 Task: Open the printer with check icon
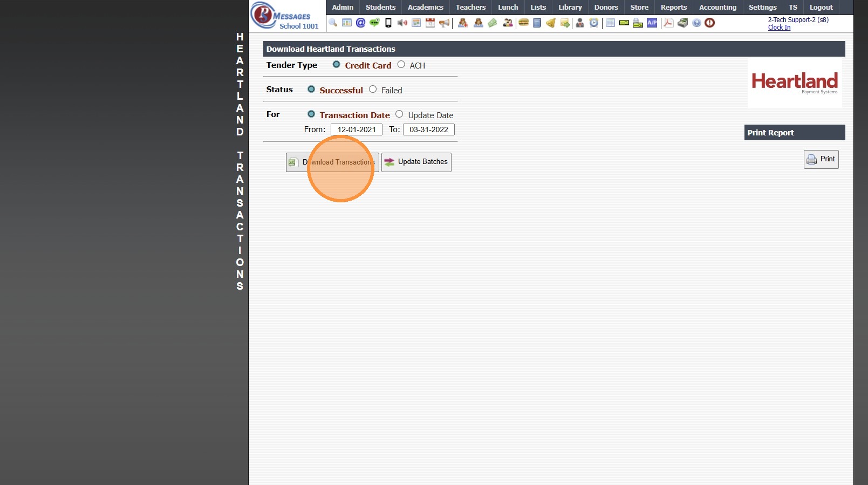coord(638,23)
